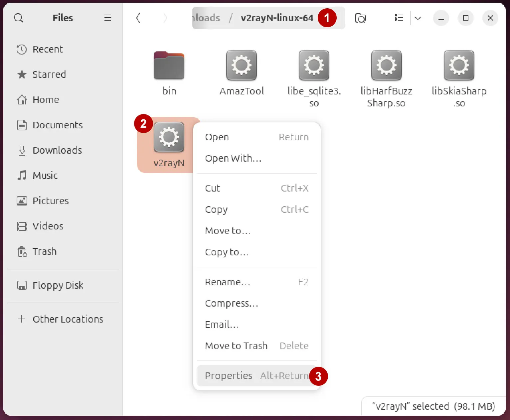Choose Open in context menu
Screen dimensions: 510x420
click(x=257, y=137)
